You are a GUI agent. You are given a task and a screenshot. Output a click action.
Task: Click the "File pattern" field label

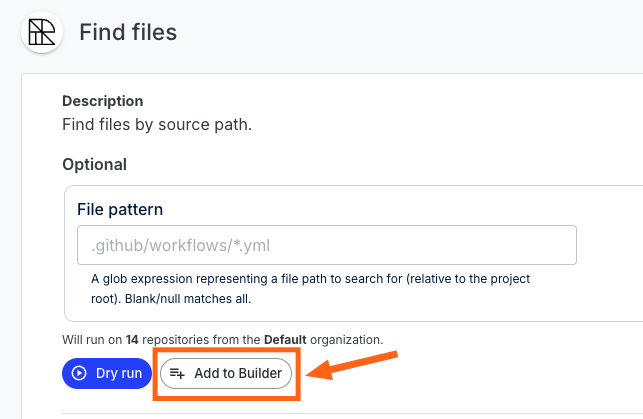coord(120,209)
